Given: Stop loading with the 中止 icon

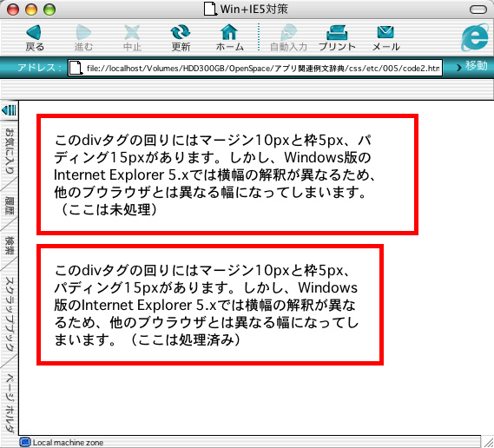Looking at the screenshot, I should (x=132, y=32).
